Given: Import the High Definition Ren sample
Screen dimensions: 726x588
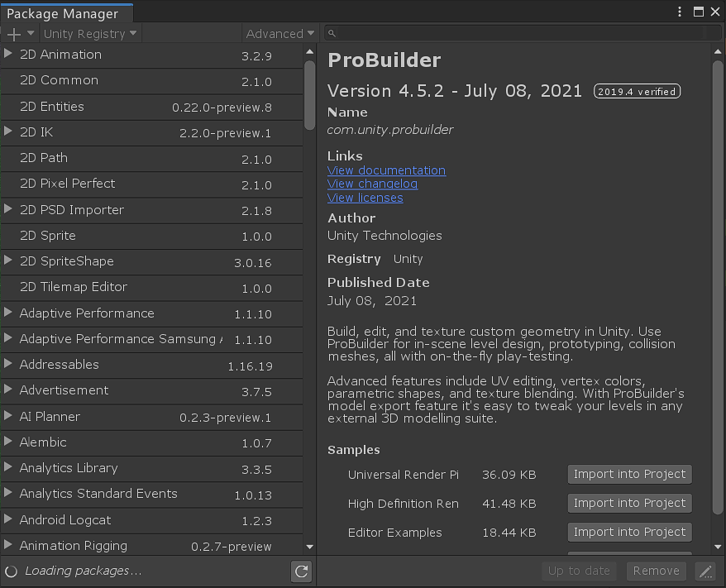Looking at the screenshot, I should [x=630, y=504].
